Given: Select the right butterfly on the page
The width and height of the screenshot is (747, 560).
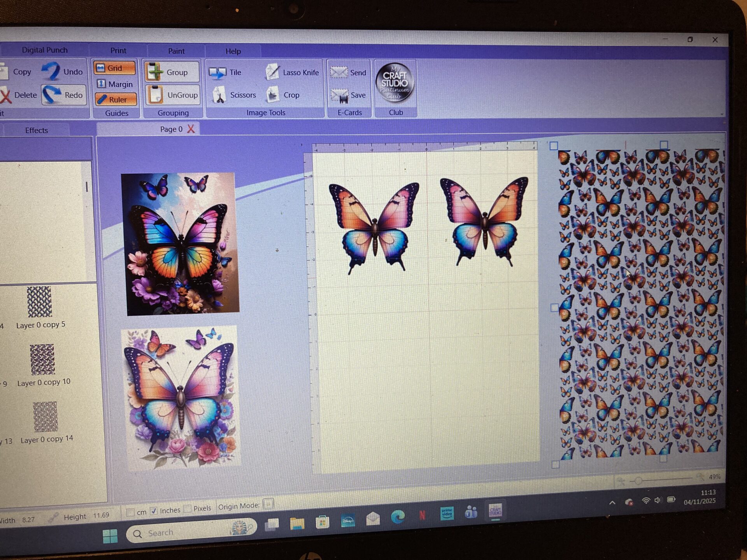Looking at the screenshot, I should (x=484, y=221).
